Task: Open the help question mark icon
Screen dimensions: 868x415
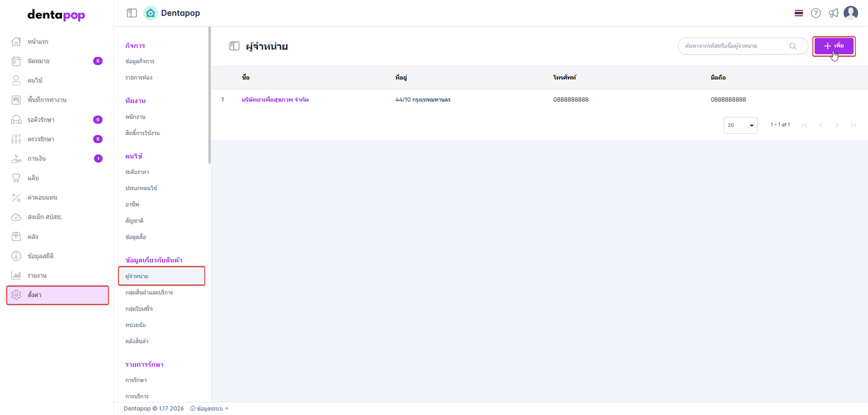Action: point(816,13)
